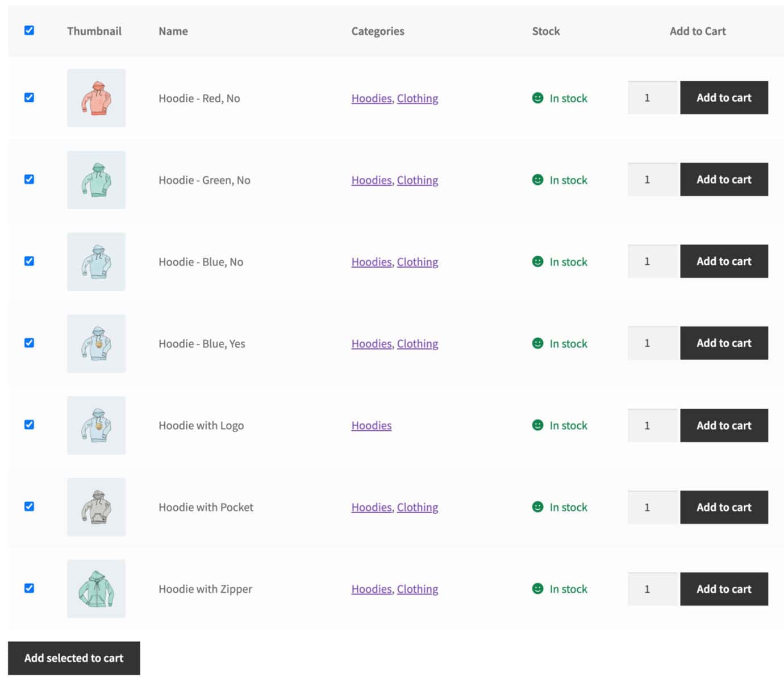Open the Hoodie with Zipper thumbnail
784x682 pixels.
pos(96,589)
